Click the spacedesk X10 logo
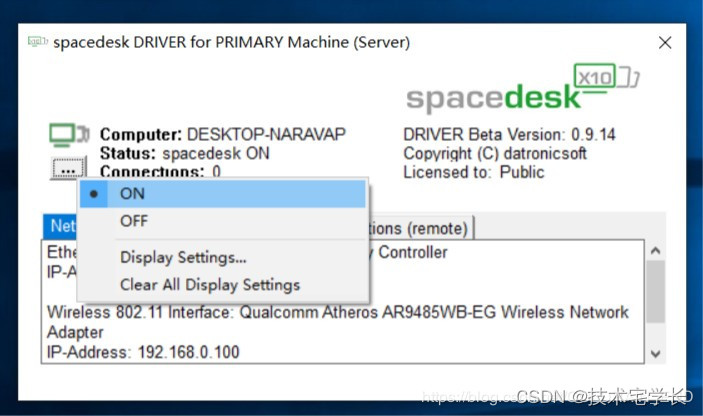This screenshot has width=703, height=416. 523,88
